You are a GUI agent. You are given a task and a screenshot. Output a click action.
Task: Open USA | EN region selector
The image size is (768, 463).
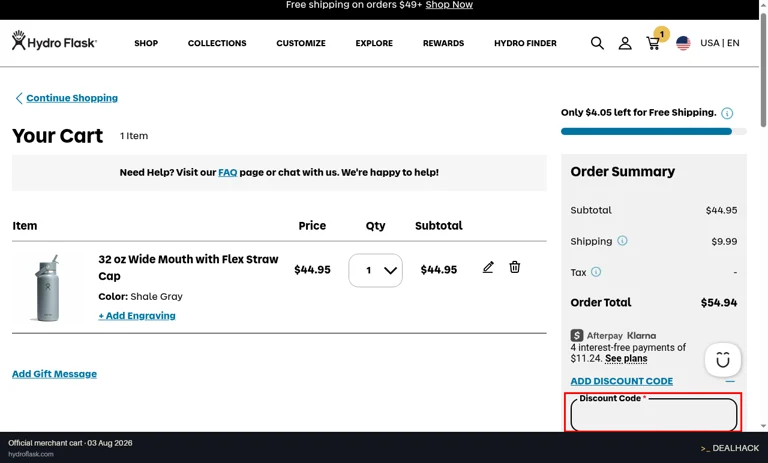click(x=720, y=43)
